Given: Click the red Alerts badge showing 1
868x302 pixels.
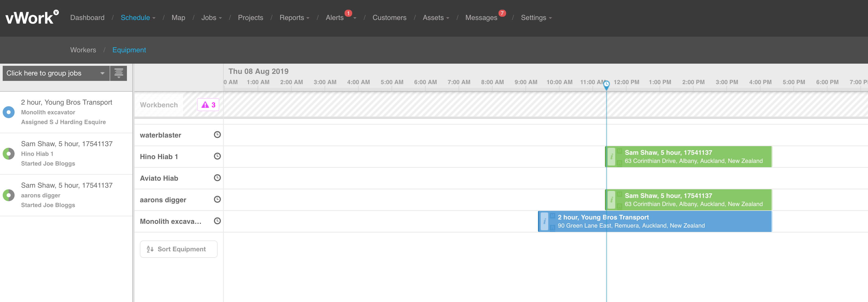Looking at the screenshot, I should [348, 13].
